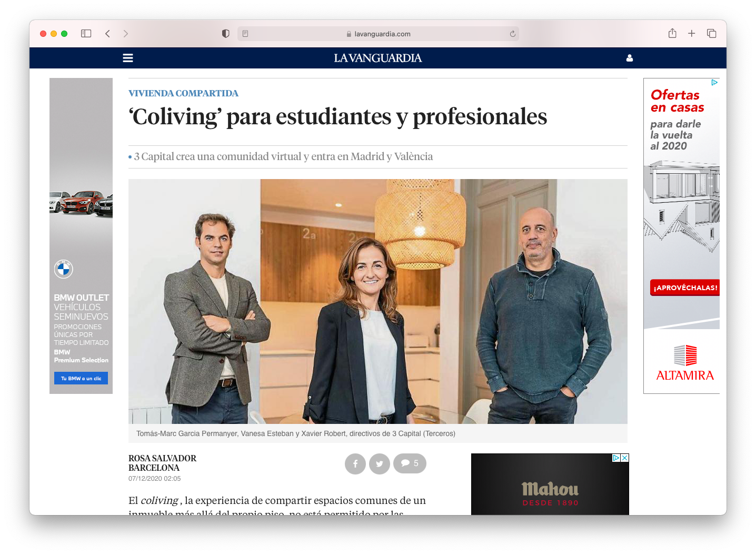Click Tu BMW a un clic button

click(81, 378)
